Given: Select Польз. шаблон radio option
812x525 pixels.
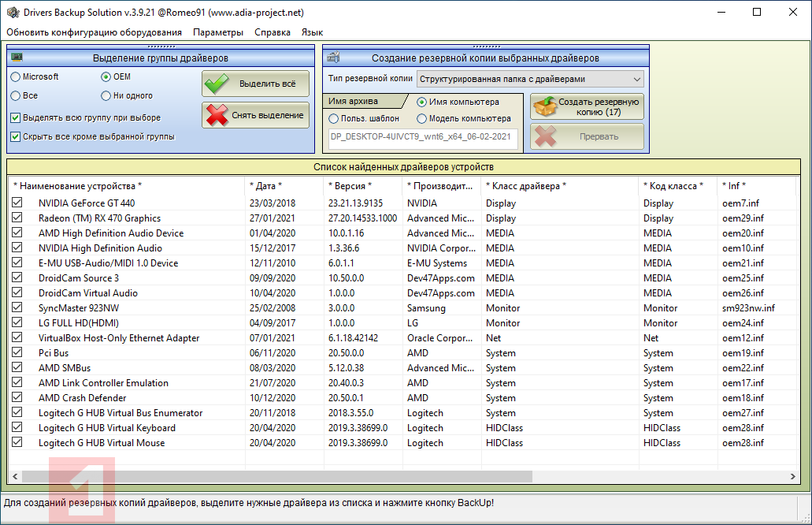Looking at the screenshot, I should [x=333, y=119].
